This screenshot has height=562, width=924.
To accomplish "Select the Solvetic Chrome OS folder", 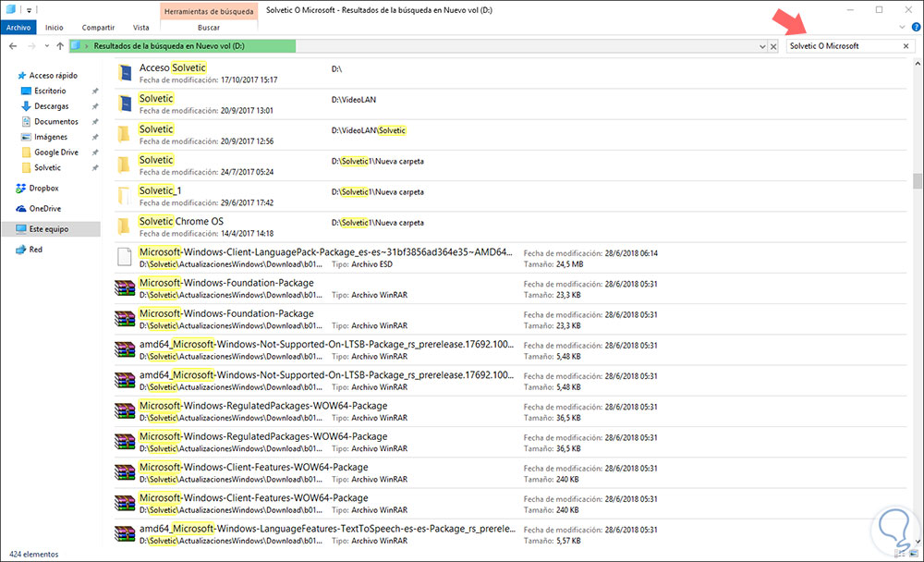I will [510, 226].
